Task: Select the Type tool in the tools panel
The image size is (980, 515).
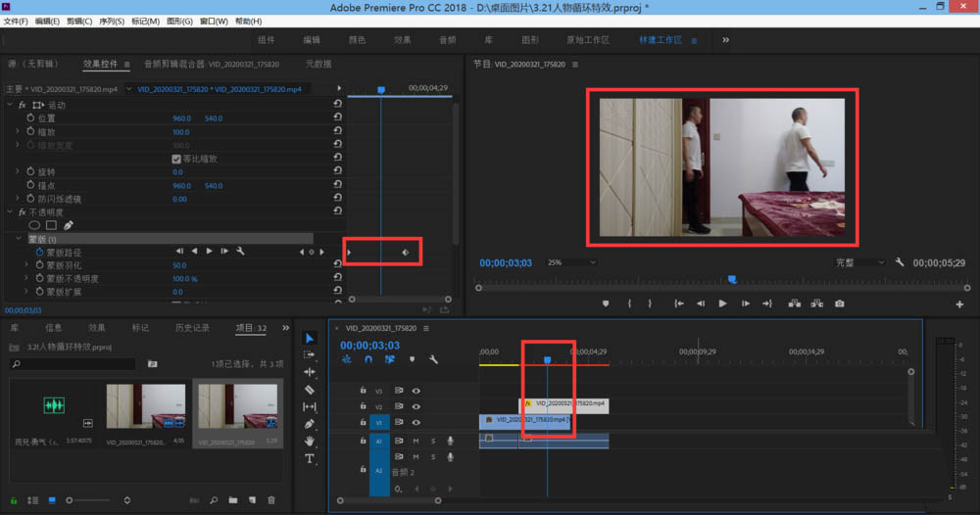Action: 310,458
